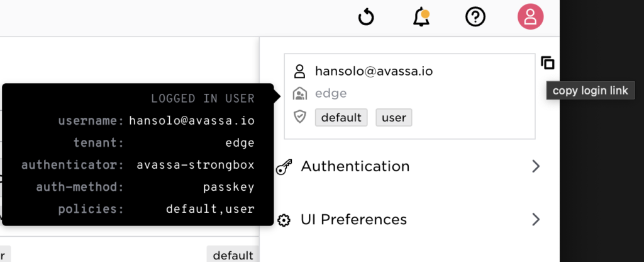Click the default tag at bottom of page

click(233, 255)
